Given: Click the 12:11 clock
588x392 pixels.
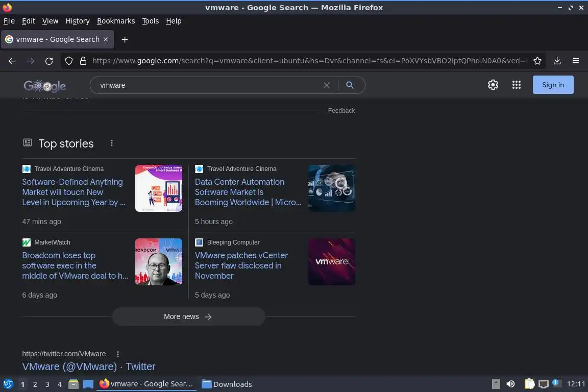Looking at the screenshot, I should (576, 384).
